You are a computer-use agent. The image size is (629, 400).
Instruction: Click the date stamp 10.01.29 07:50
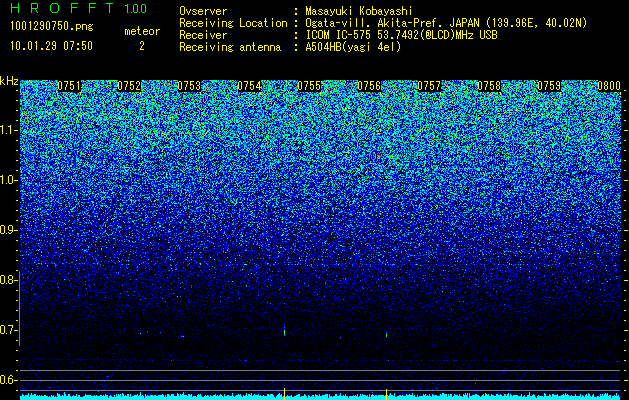[x=51, y=46]
